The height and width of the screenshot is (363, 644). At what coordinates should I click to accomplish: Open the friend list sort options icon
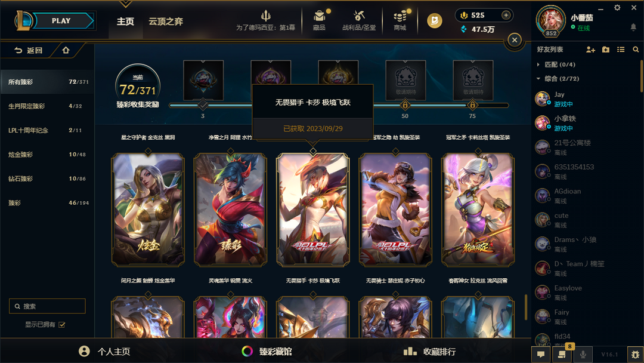[x=621, y=50]
